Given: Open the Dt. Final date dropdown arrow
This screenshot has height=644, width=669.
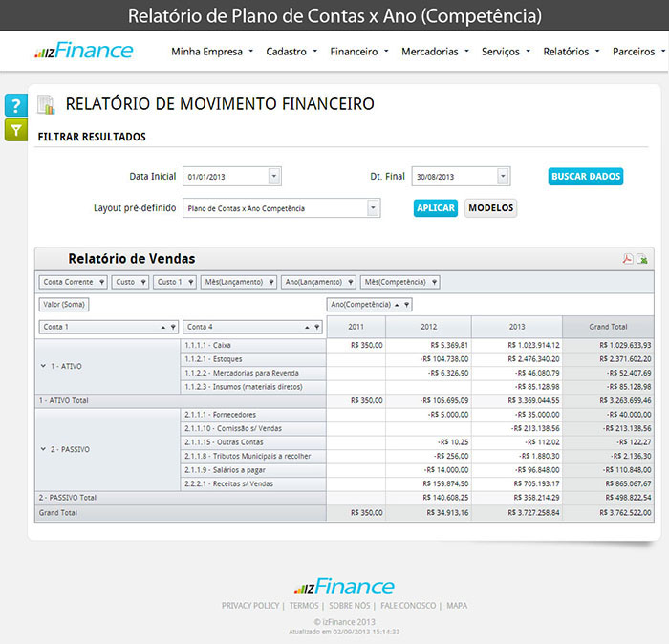Looking at the screenshot, I should [503, 176].
